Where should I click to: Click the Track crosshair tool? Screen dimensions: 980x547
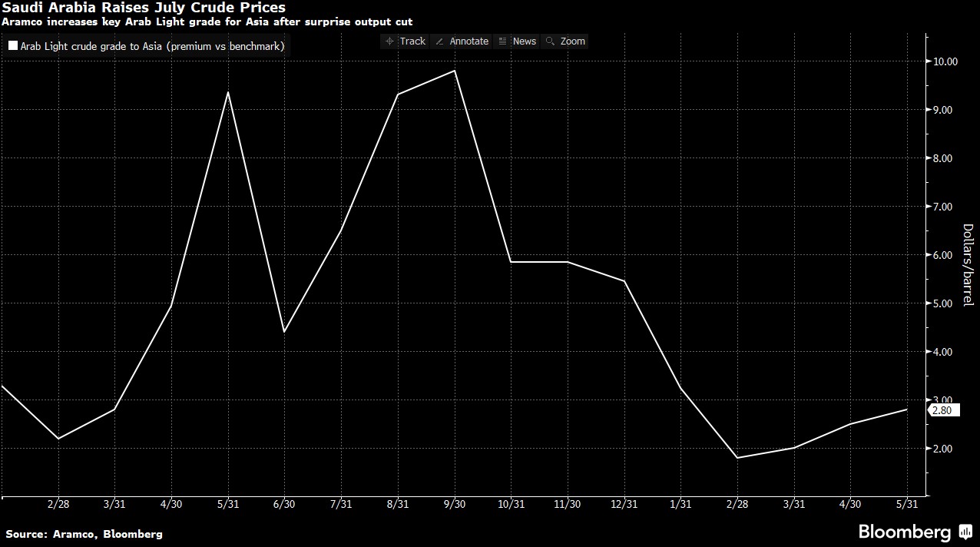coord(406,41)
